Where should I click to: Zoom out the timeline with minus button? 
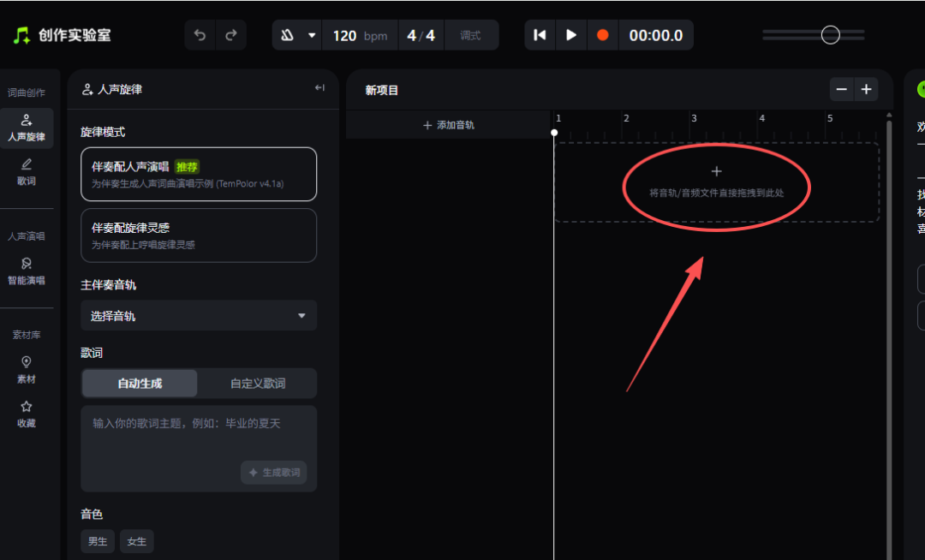(x=842, y=90)
